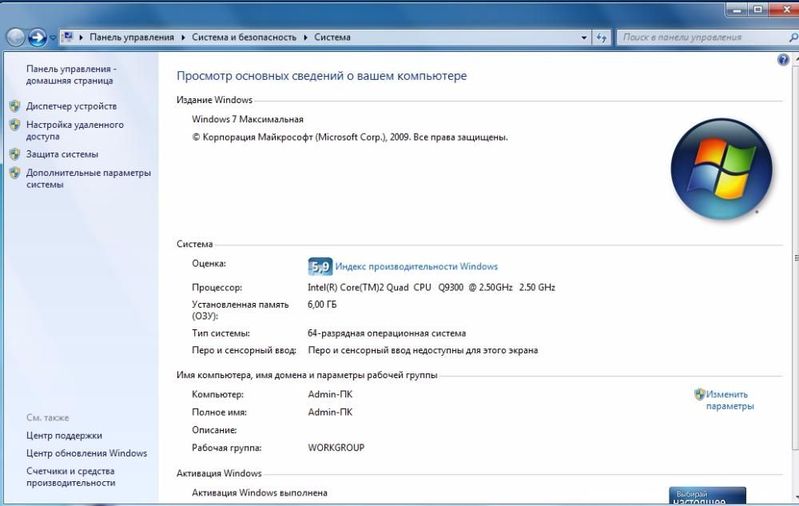
Task: Click the forward navigation arrow button
Action: 37,38
